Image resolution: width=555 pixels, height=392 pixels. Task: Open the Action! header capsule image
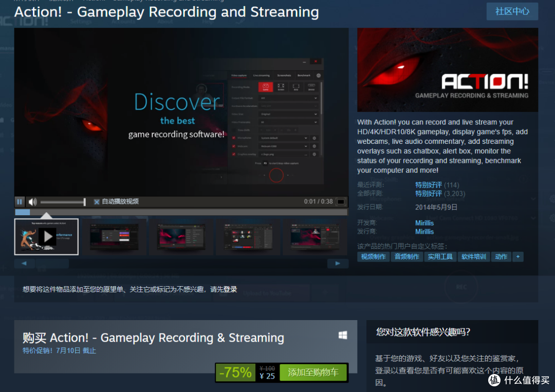click(x=448, y=70)
